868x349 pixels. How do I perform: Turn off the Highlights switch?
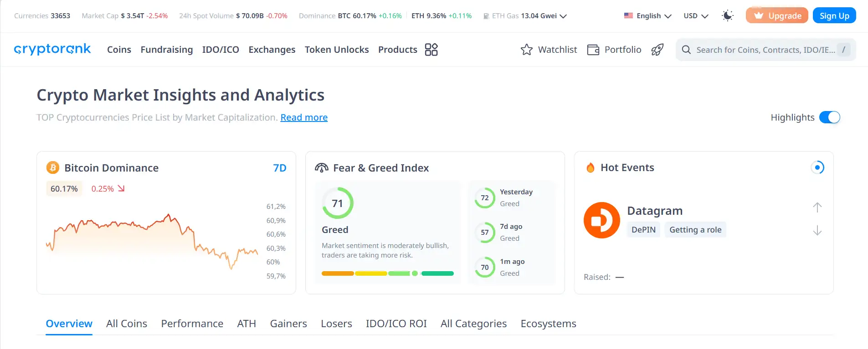[829, 117]
